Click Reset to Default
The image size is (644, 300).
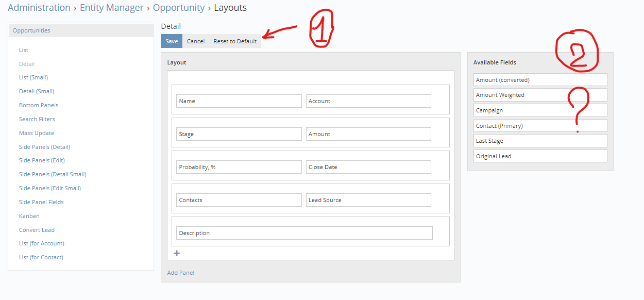click(x=235, y=41)
